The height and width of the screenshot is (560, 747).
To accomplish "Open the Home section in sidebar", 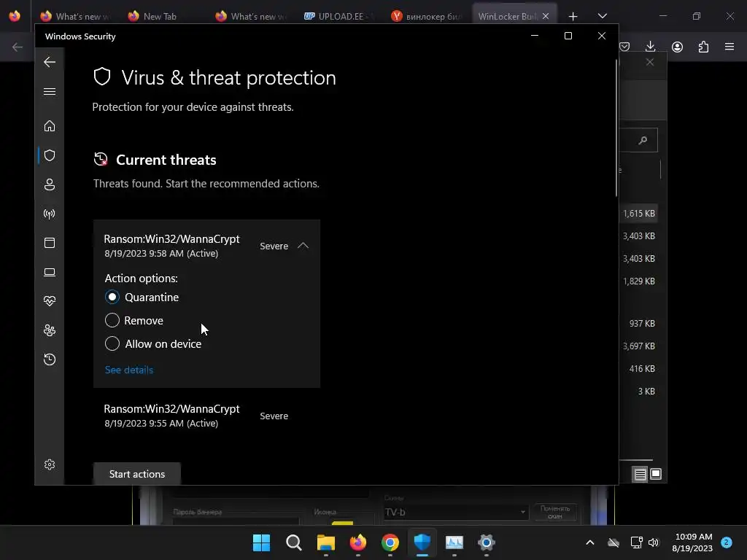I will point(50,126).
